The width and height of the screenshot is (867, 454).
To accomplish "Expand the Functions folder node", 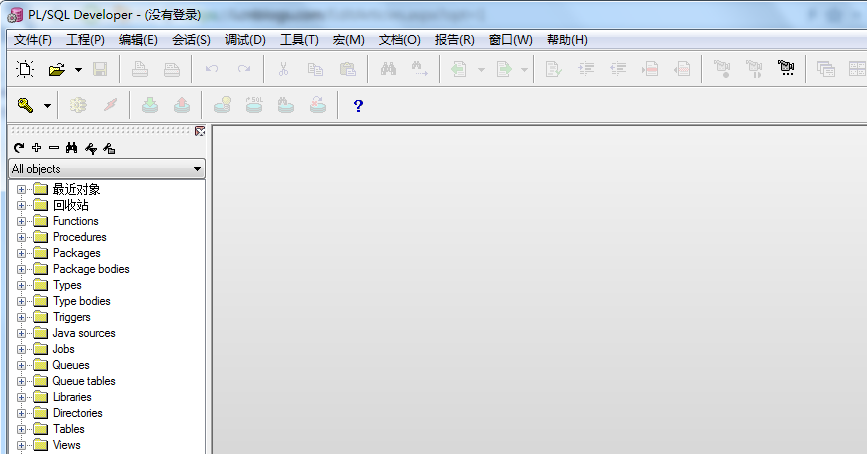I will [21, 221].
